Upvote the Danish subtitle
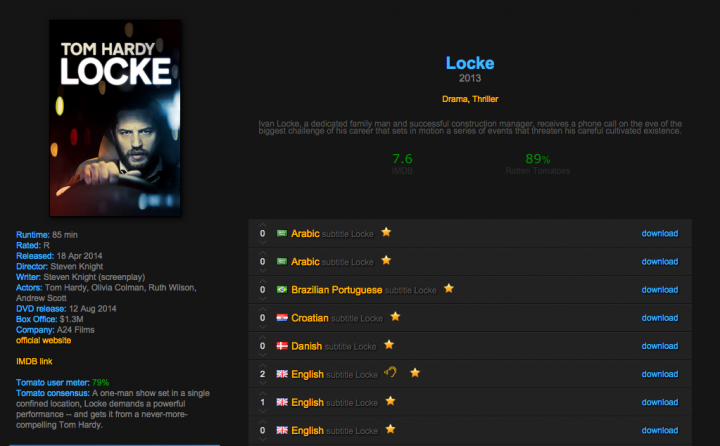This screenshot has width=720, height=446. pos(262,337)
